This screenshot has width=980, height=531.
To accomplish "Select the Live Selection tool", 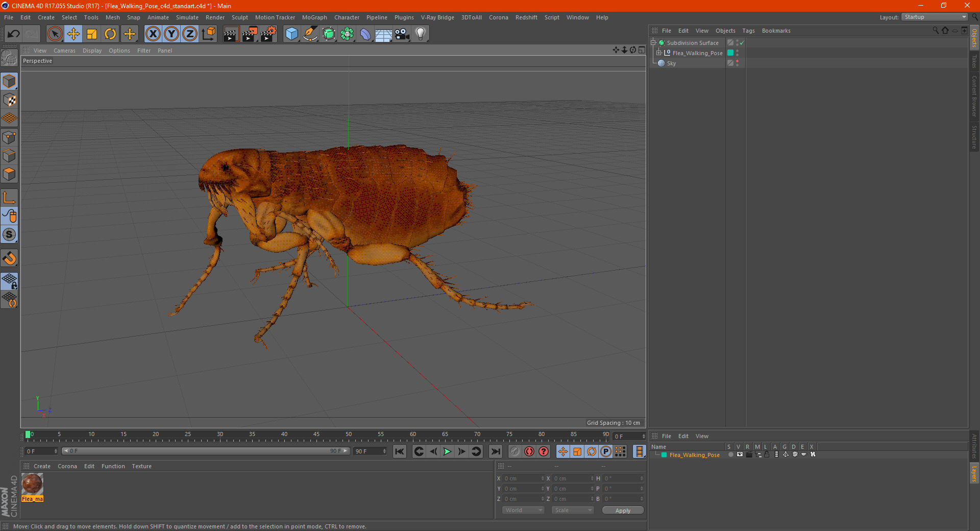I will coord(55,34).
